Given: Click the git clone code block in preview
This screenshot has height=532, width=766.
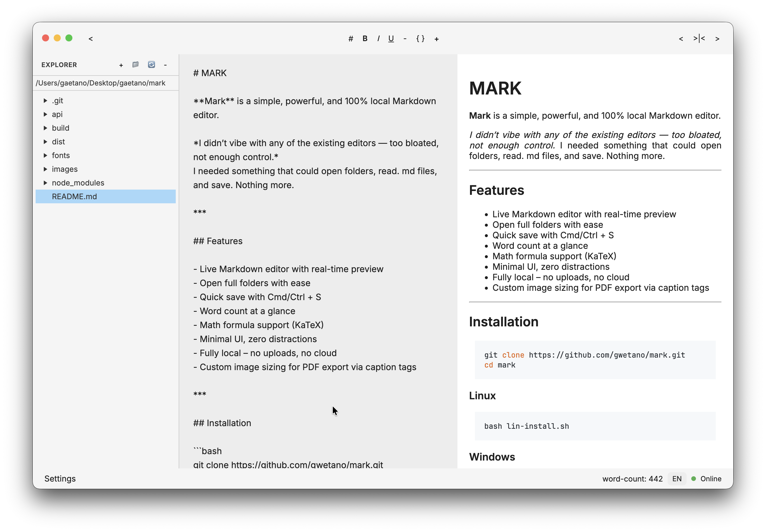Looking at the screenshot, I should (595, 360).
